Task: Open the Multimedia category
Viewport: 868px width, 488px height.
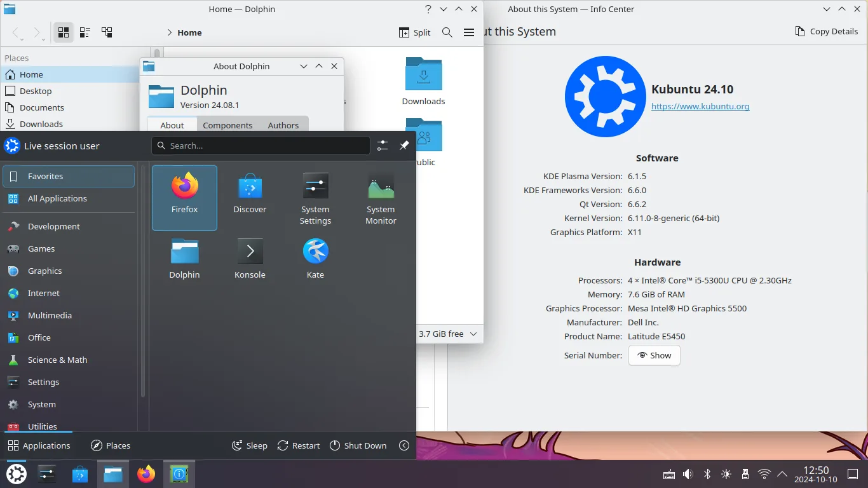Action: 69,315
